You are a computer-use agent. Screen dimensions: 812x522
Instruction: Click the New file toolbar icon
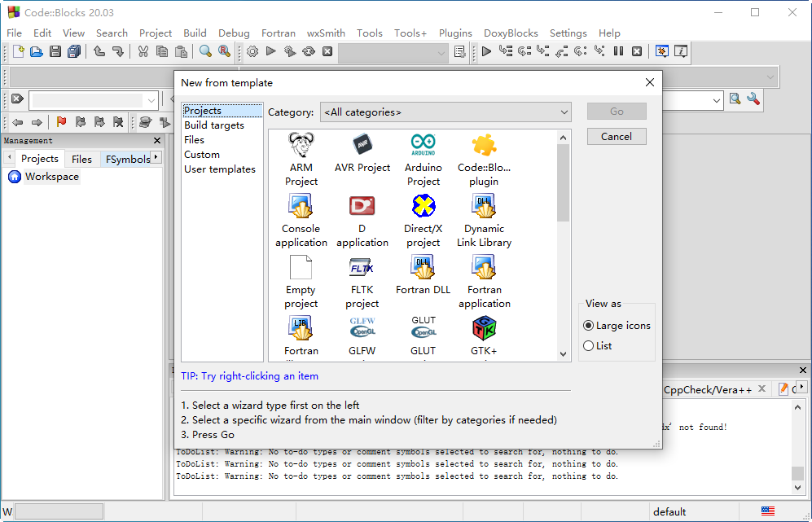coord(18,51)
